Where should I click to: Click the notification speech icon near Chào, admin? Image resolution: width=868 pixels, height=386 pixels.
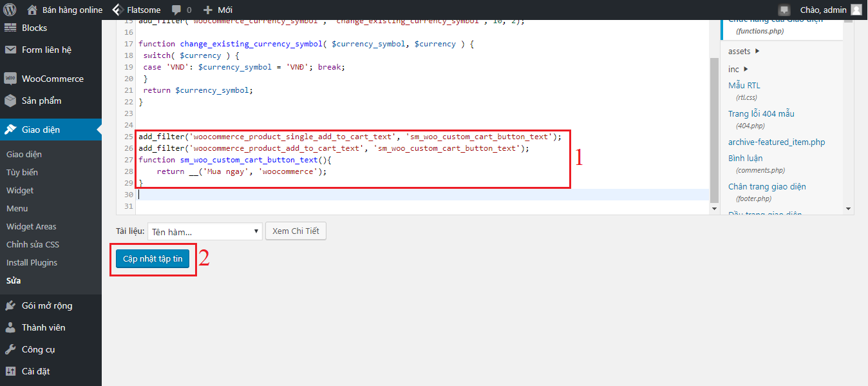tap(784, 10)
